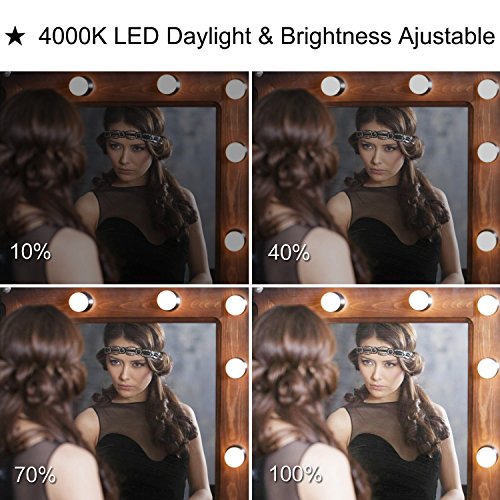Select the 10% brightness image

coord(124,178)
